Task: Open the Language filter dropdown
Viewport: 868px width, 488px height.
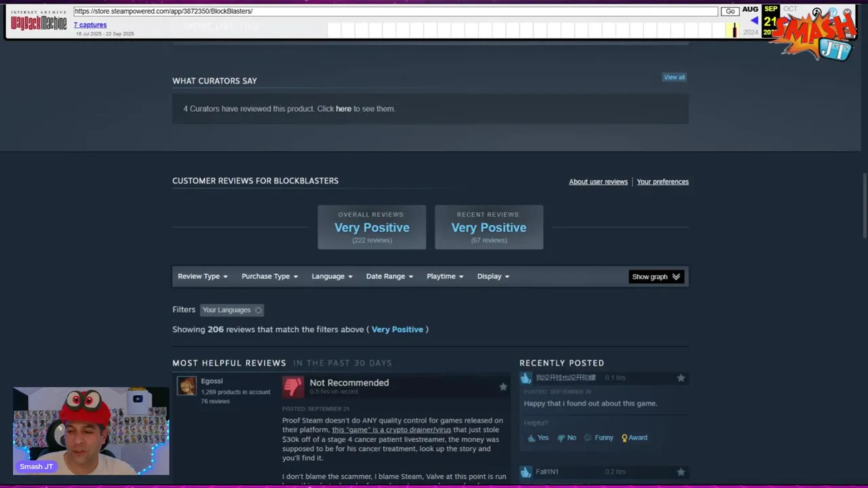Action: (332, 277)
